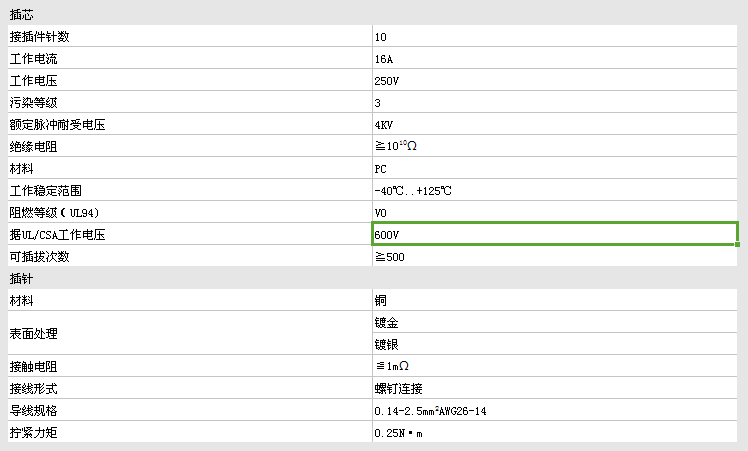This screenshot has height=451, width=748.
Task: Click the 250V working voltage value cell
Action: tap(555, 81)
